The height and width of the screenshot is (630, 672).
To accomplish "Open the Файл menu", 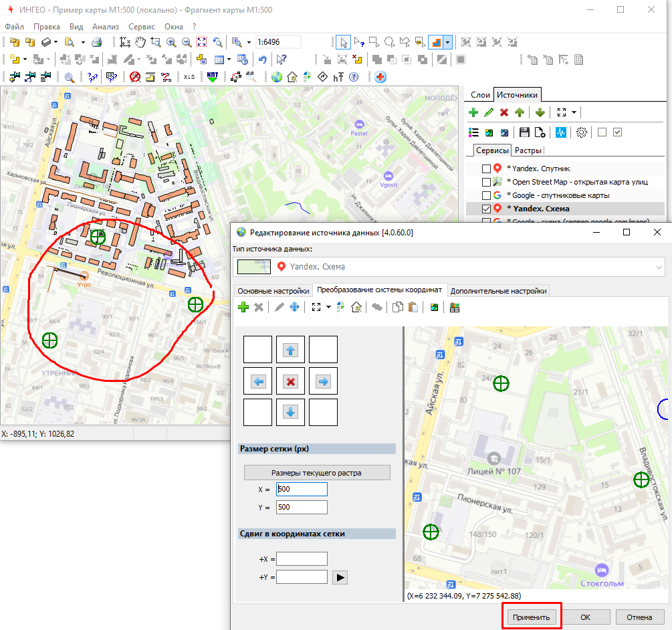I will pos(14,27).
